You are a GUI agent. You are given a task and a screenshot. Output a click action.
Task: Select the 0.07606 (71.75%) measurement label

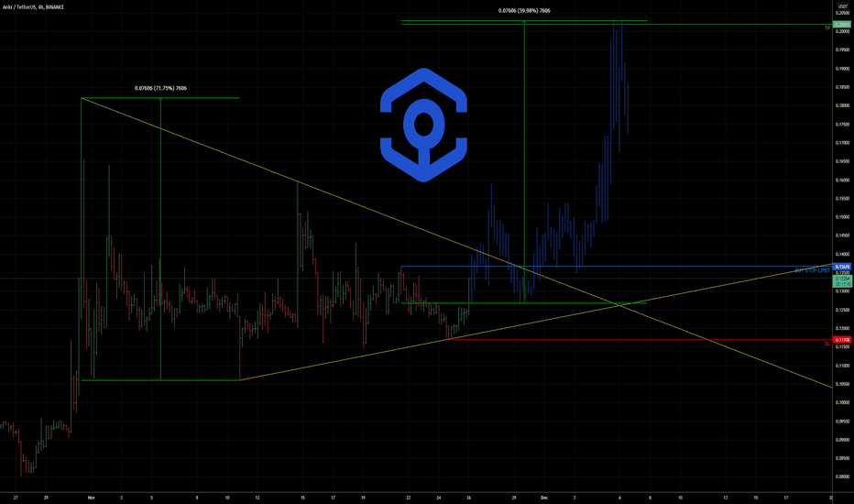(160, 88)
